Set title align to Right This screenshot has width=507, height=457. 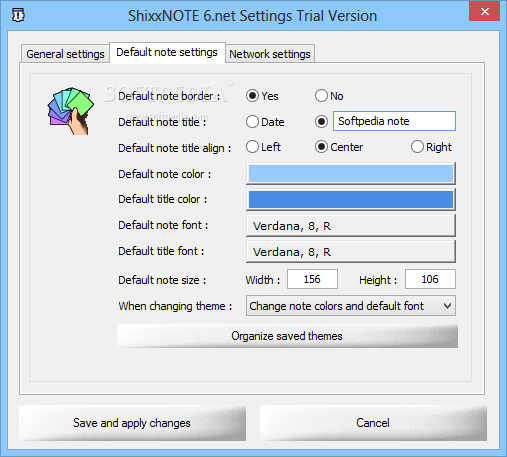(431, 147)
